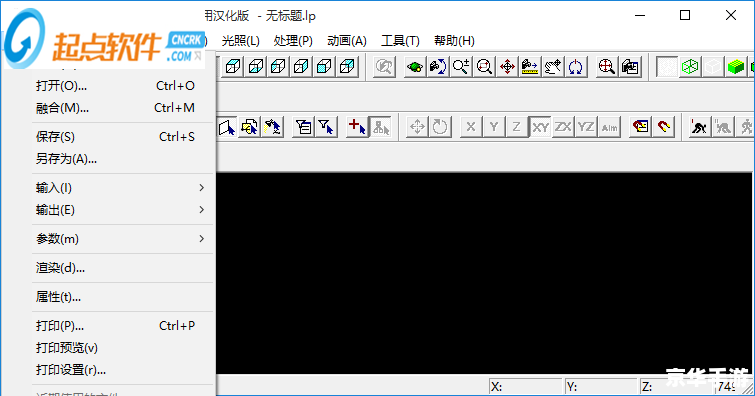The width and height of the screenshot is (755, 396).
Task: Choose 渲染(d)... menu entry
Action: pos(122,268)
